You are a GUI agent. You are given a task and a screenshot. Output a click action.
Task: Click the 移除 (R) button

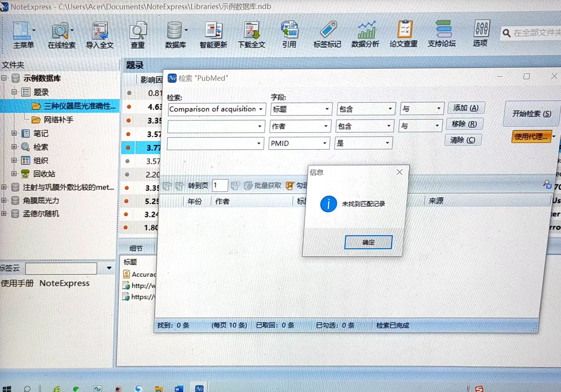pos(465,124)
